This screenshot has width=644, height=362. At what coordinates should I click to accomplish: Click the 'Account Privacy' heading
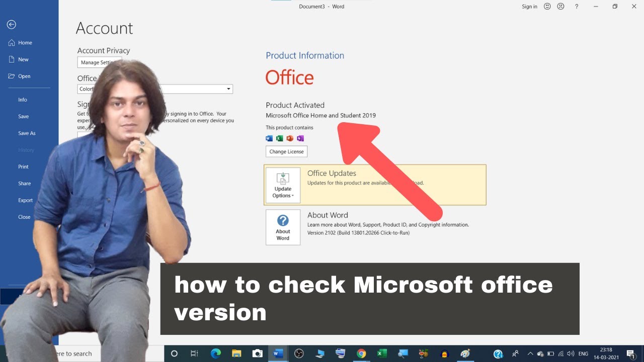click(x=104, y=50)
